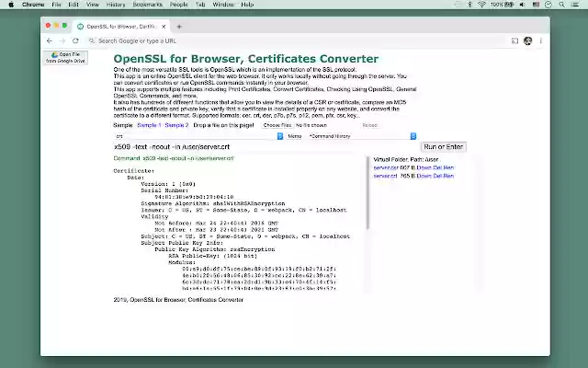Open Spotlight search magnifier icon
Viewport: 588px width, 368px height.
[x=561, y=5]
